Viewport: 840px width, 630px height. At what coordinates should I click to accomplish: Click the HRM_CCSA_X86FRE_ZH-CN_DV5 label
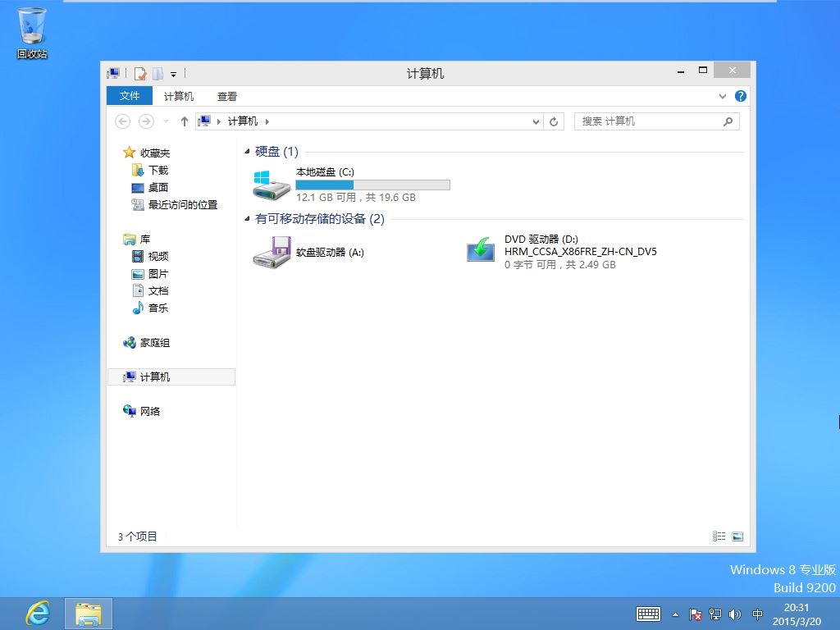[x=581, y=252]
